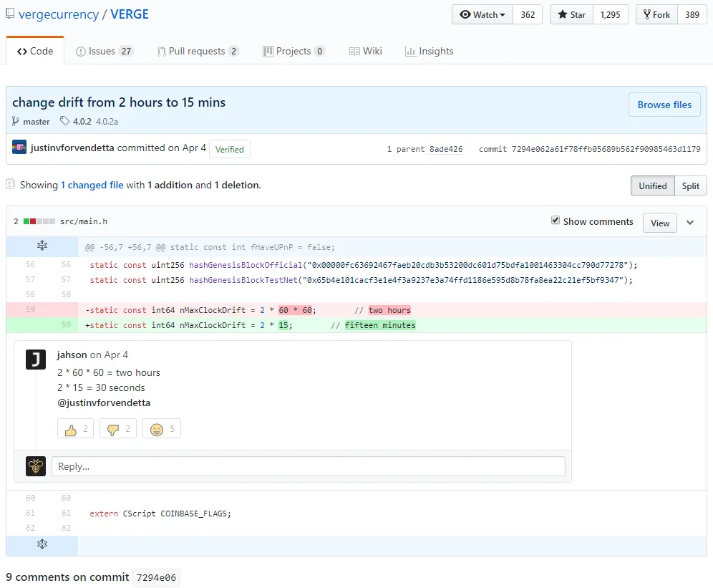The image size is (713, 588).
Task: Click the laughing emoji reaction button
Action: pyautogui.click(x=161, y=429)
